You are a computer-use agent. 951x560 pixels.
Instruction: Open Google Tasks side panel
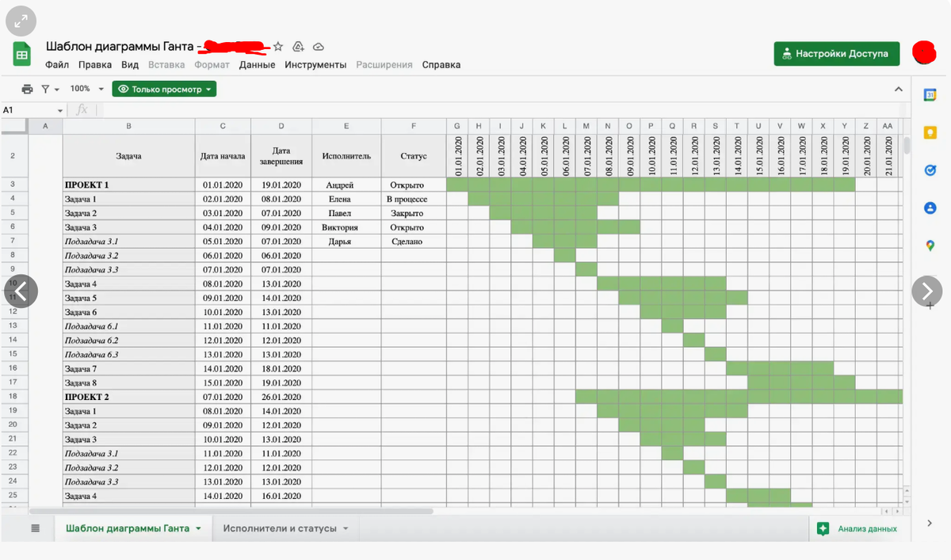[930, 170]
